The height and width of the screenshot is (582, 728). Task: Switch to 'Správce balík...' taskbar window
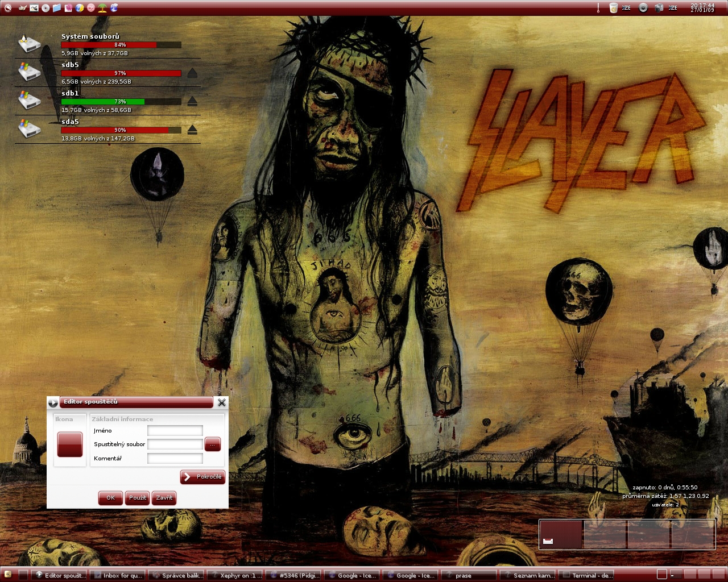click(176, 575)
